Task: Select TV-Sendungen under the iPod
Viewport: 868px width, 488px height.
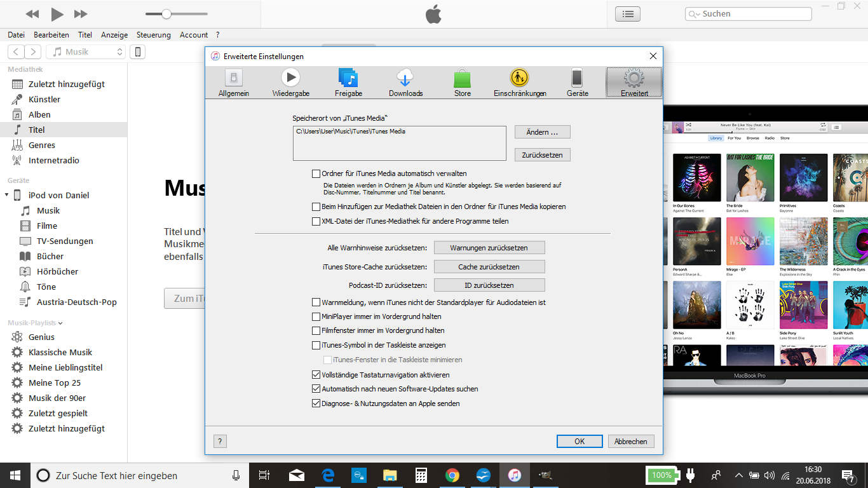Action: [64, 241]
